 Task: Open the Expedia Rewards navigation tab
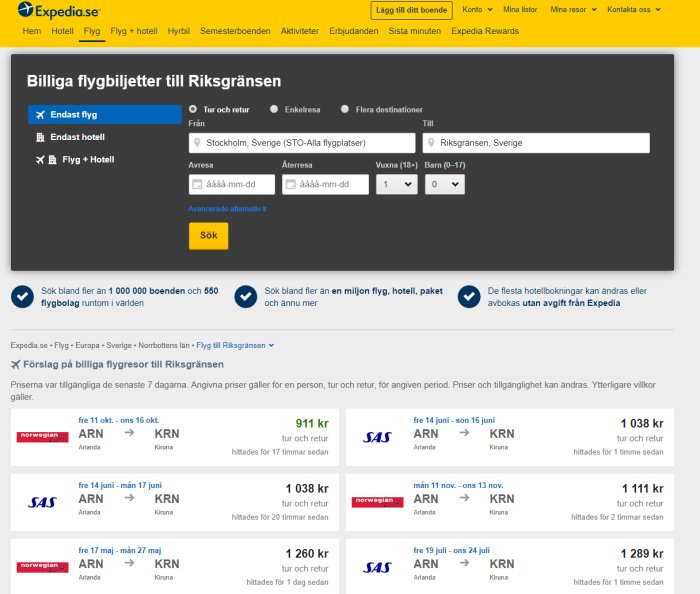point(485,31)
